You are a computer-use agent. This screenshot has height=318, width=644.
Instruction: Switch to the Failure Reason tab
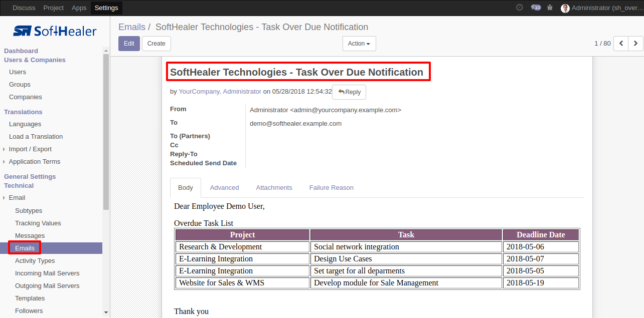pyautogui.click(x=332, y=188)
